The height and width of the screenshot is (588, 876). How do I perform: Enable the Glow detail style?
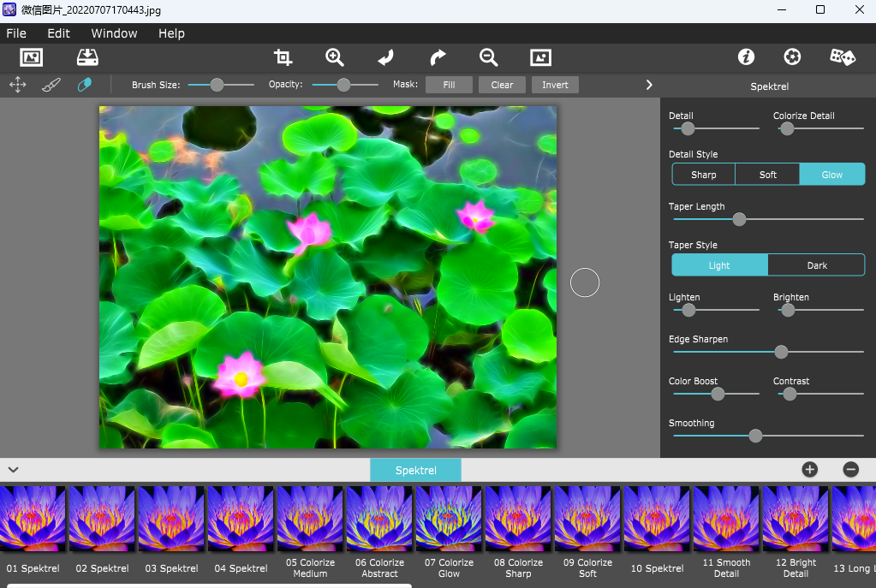point(831,174)
